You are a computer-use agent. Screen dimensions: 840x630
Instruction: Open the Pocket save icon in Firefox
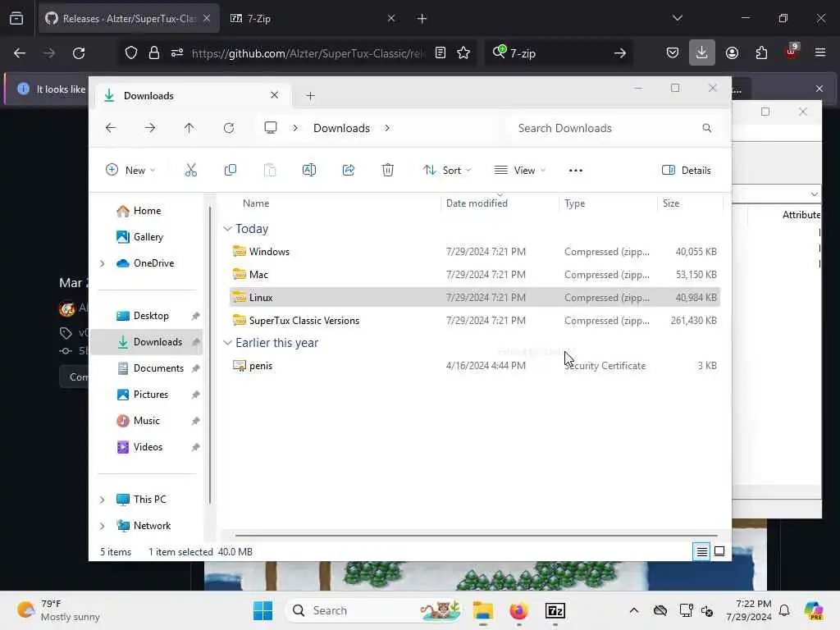tap(673, 52)
